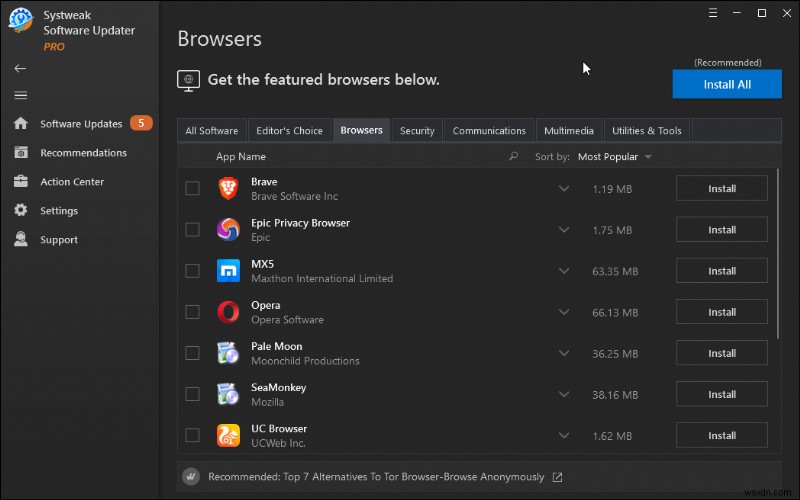The image size is (800, 500).
Task: Click the Systweak Software Updater logo
Action: 20,20
